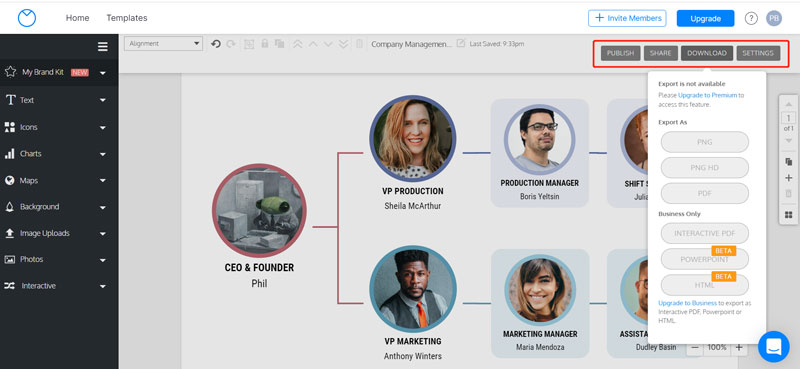This screenshot has width=800, height=369.
Task: Select POWERPOINT export option
Action: point(705,259)
